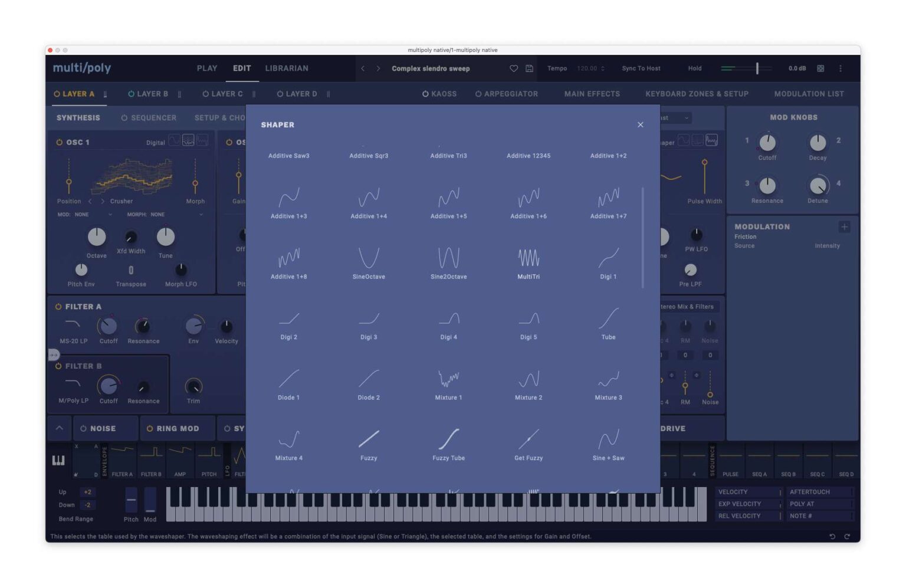This screenshot has height=588, width=906.
Task: Switch to the LIBRARIAN page
Action: 287,68
